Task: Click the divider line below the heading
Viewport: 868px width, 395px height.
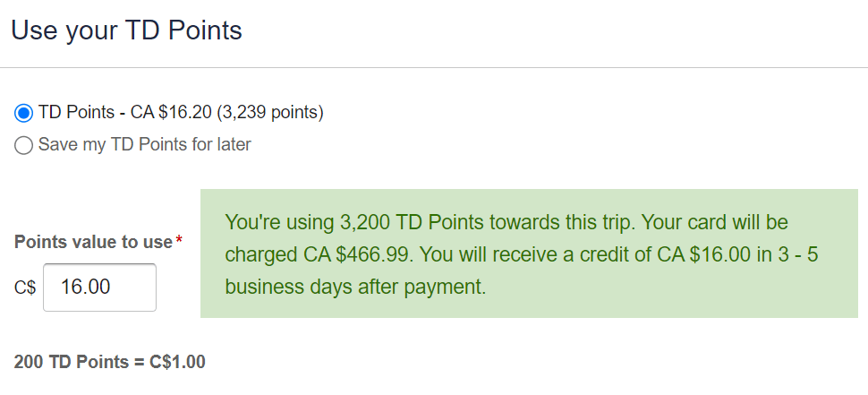Action: pyautogui.click(x=434, y=68)
